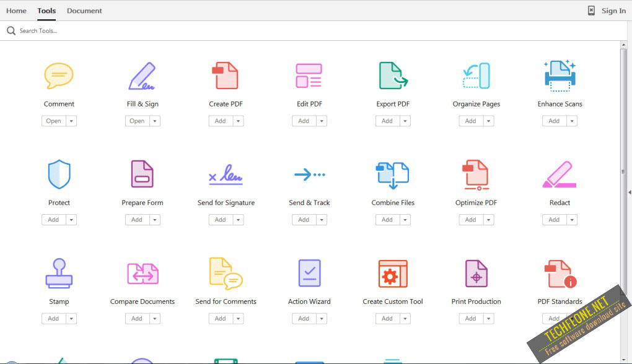Click the PDF Standards icon
Screen dimensions: 632x364
[560, 274]
